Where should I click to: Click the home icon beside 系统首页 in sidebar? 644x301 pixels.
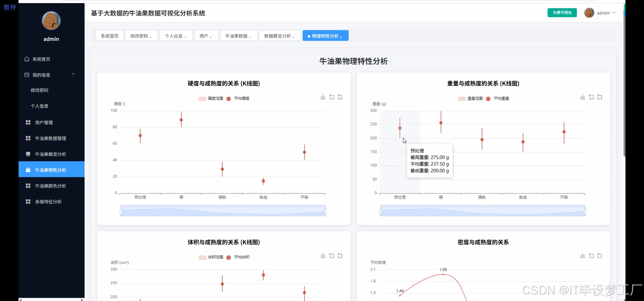point(27,59)
